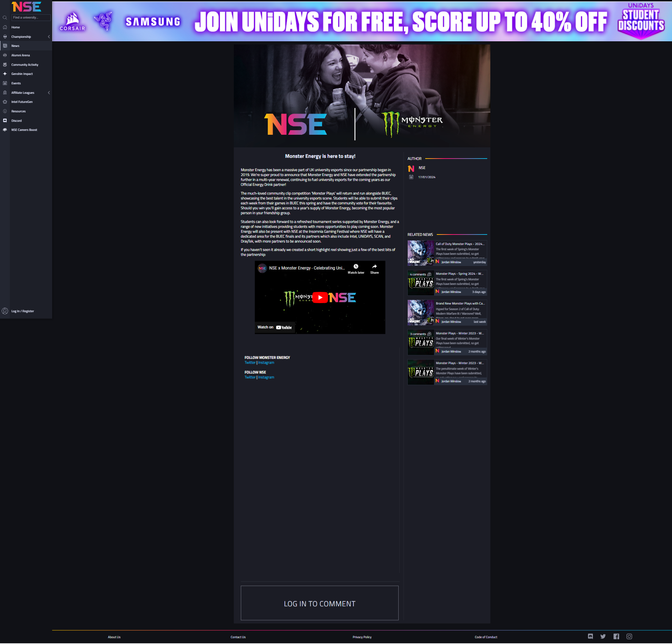Open the Alumni Arena menu item

(20, 55)
